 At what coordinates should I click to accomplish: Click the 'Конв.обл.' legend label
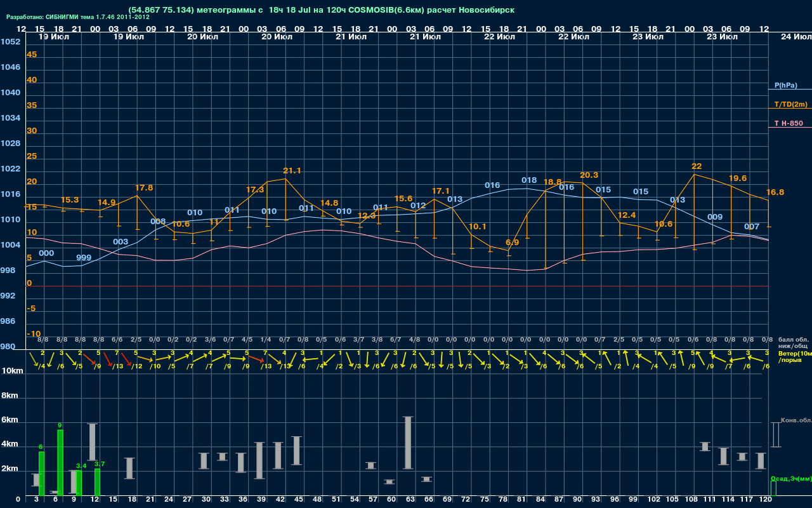(796, 420)
